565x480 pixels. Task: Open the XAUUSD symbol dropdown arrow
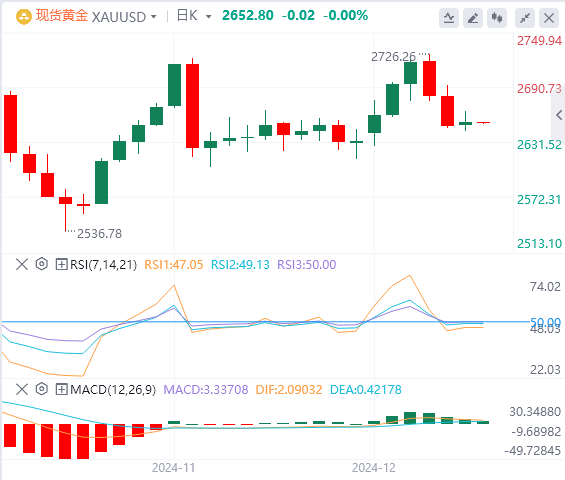(154, 17)
